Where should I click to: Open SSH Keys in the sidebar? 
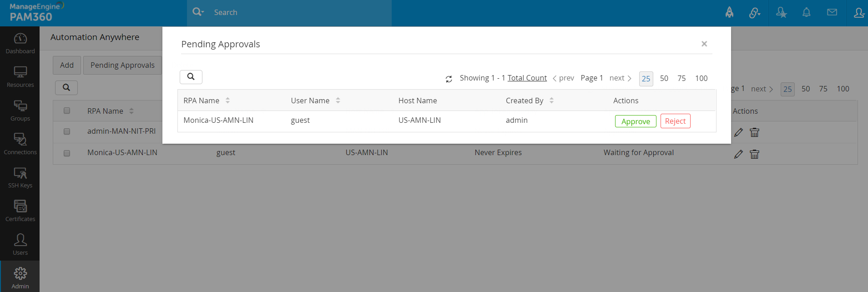[x=20, y=177]
